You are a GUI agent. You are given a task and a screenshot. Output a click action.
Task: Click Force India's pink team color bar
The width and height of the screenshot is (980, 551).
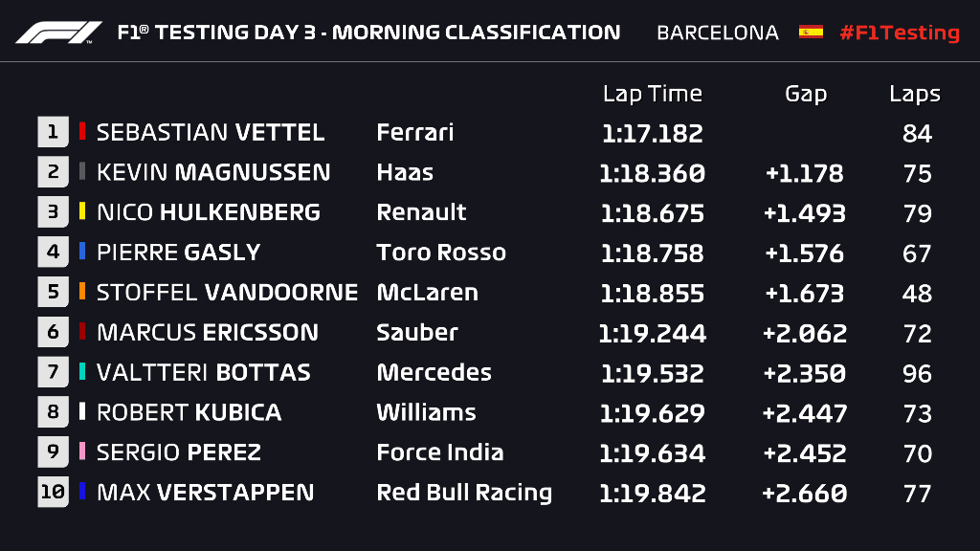[x=82, y=452]
